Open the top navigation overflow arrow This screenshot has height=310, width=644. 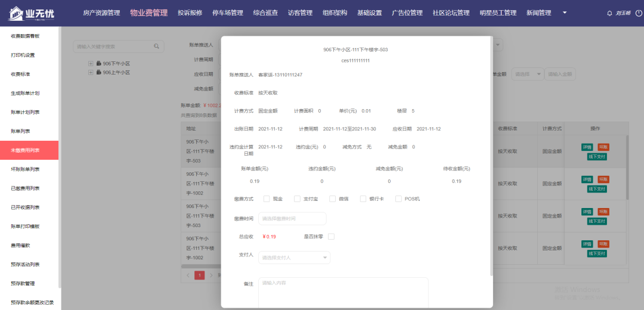pos(565,13)
